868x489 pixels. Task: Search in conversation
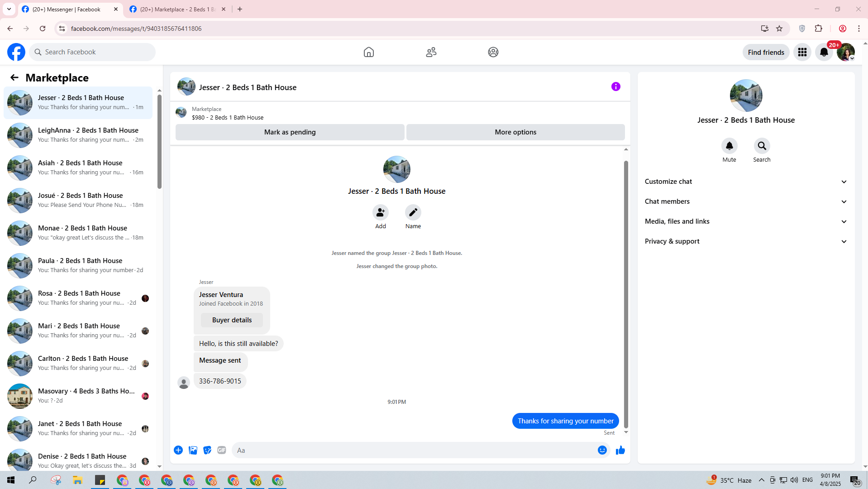[762, 146]
